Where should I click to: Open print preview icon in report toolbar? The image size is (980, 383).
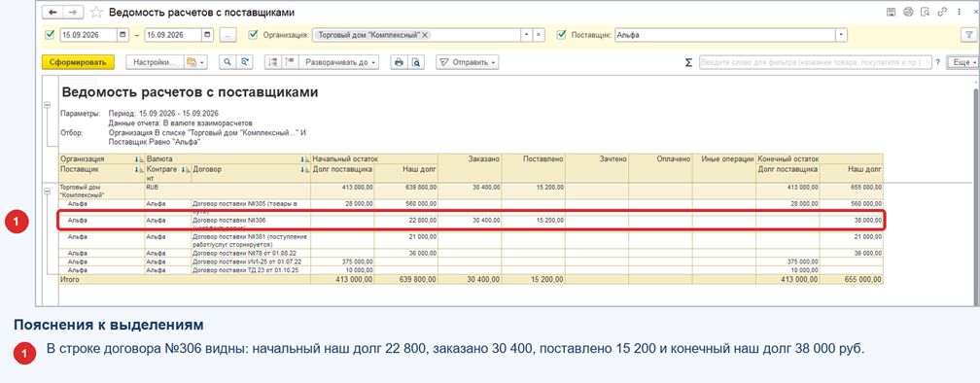coord(414,62)
